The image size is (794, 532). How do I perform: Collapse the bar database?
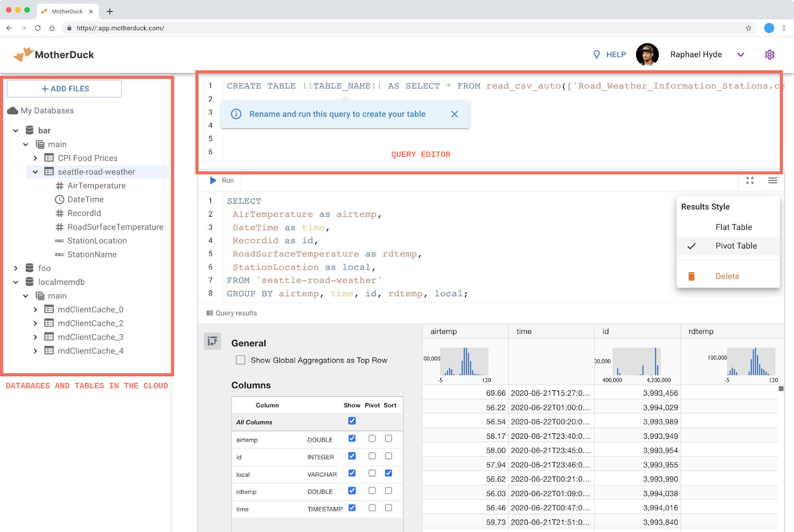[16, 130]
